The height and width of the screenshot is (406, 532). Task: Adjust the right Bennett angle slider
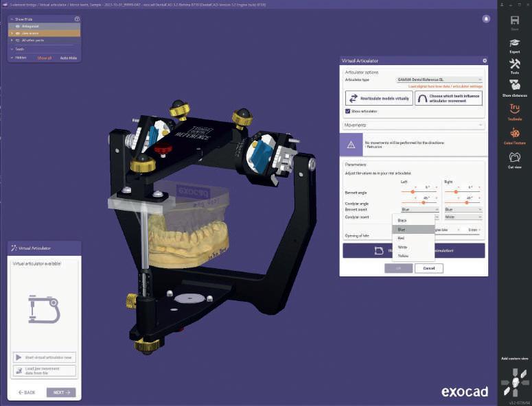point(456,192)
